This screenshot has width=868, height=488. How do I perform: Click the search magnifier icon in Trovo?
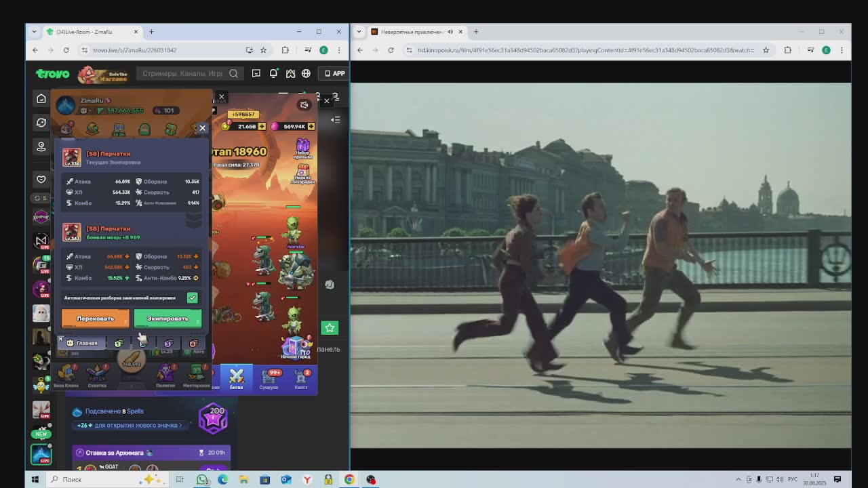[233, 73]
